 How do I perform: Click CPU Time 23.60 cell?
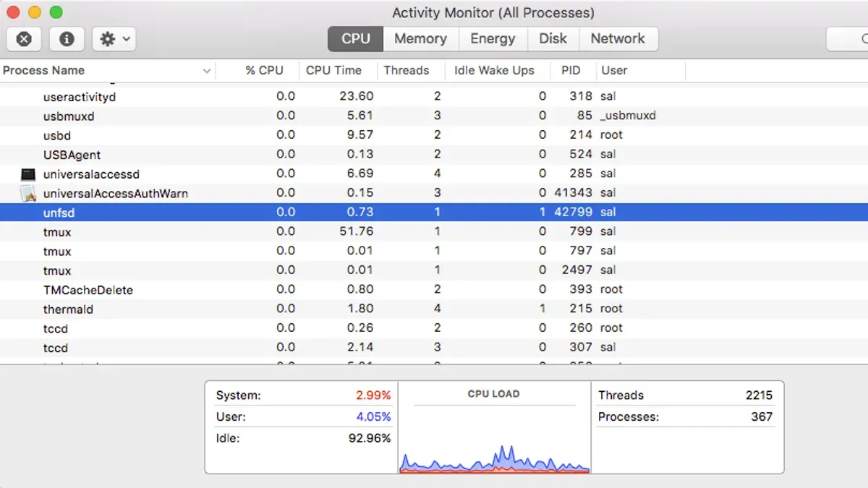[x=356, y=96]
